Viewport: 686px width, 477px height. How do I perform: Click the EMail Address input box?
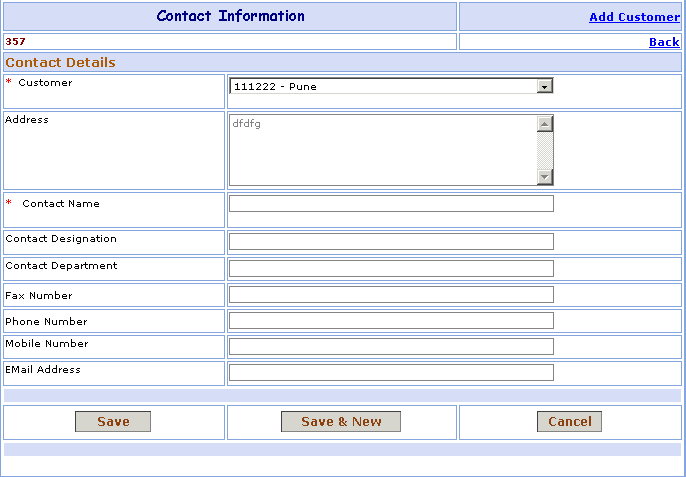tap(391, 372)
